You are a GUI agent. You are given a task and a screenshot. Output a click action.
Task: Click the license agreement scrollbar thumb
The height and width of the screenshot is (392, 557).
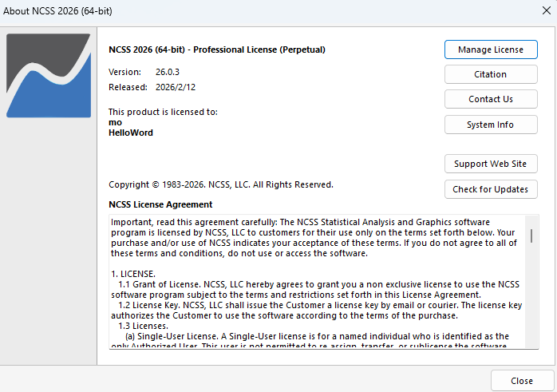531,236
